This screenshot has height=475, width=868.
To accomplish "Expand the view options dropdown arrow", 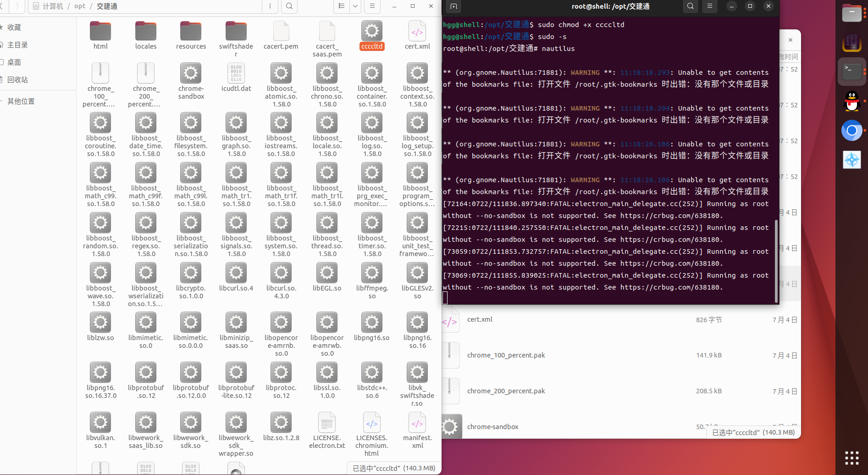I will (355, 6).
